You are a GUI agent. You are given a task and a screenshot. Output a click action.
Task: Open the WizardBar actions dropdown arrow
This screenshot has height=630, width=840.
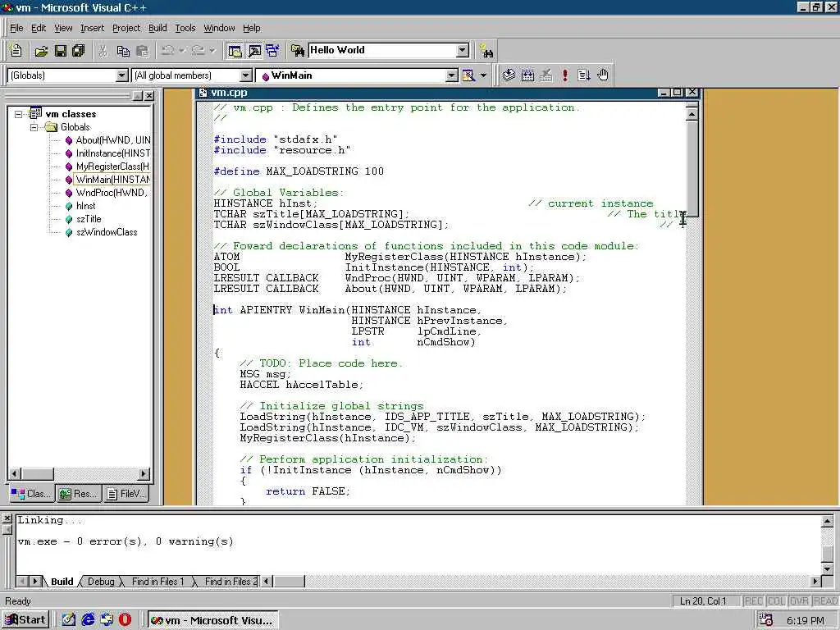tap(483, 75)
